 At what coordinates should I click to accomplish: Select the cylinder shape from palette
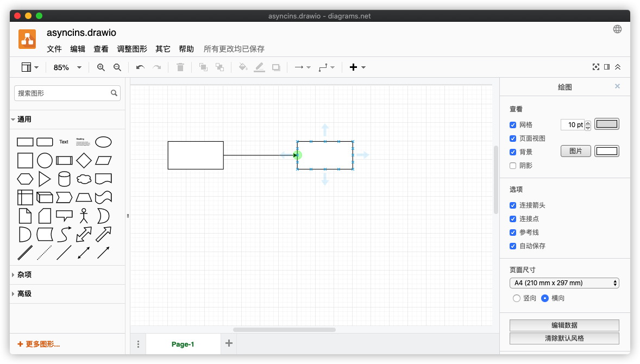[x=64, y=179]
